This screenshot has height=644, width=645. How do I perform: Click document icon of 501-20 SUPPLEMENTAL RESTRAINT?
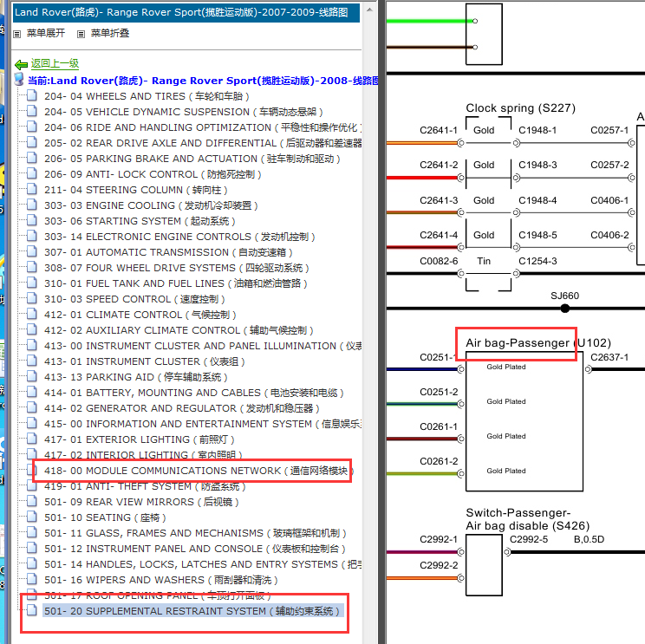[32, 611]
